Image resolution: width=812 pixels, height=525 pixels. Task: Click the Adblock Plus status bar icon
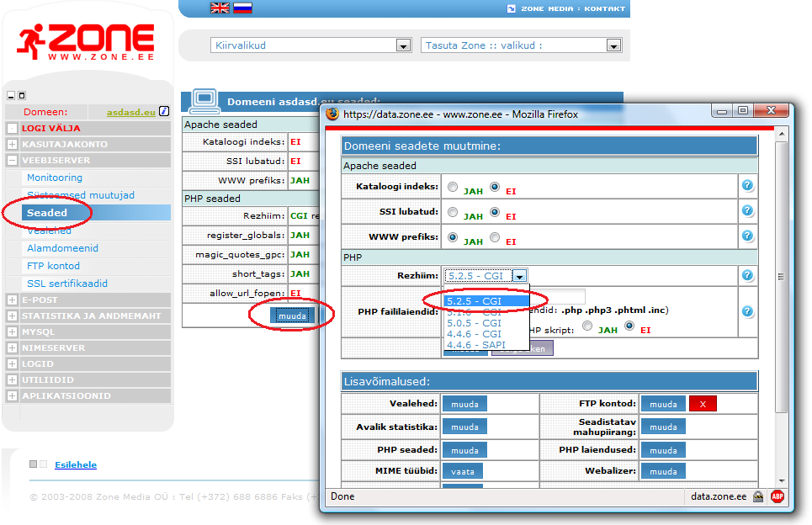(x=778, y=496)
